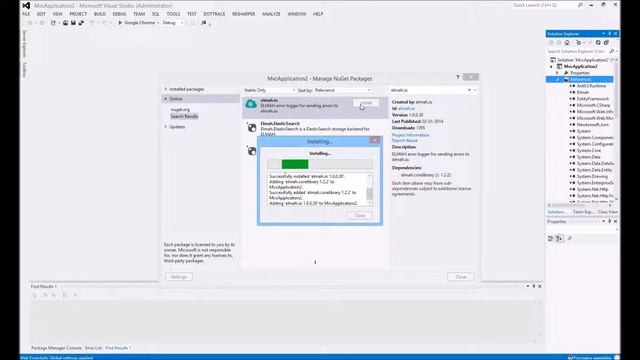Click Close button of Manage NuGet Packages
Screen dimensions: 640x360
click(x=461, y=277)
